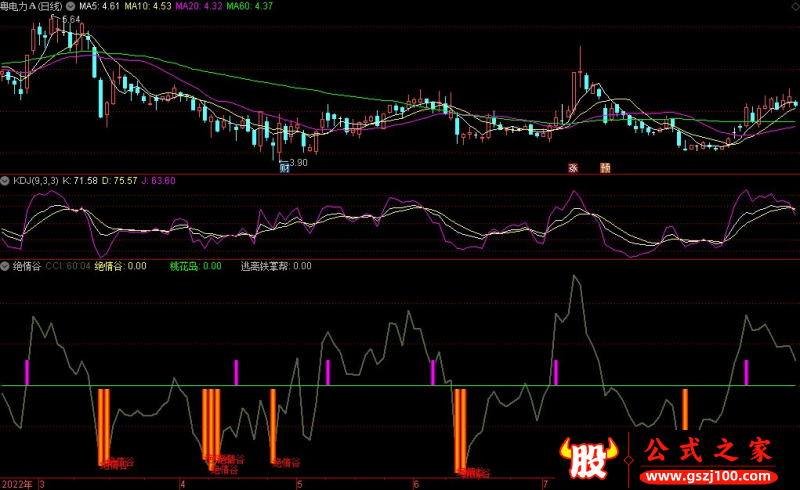This screenshot has height=490, width=800.
Task: Expand the 绝情谷 indicator panel arrow
Action: 5,266
